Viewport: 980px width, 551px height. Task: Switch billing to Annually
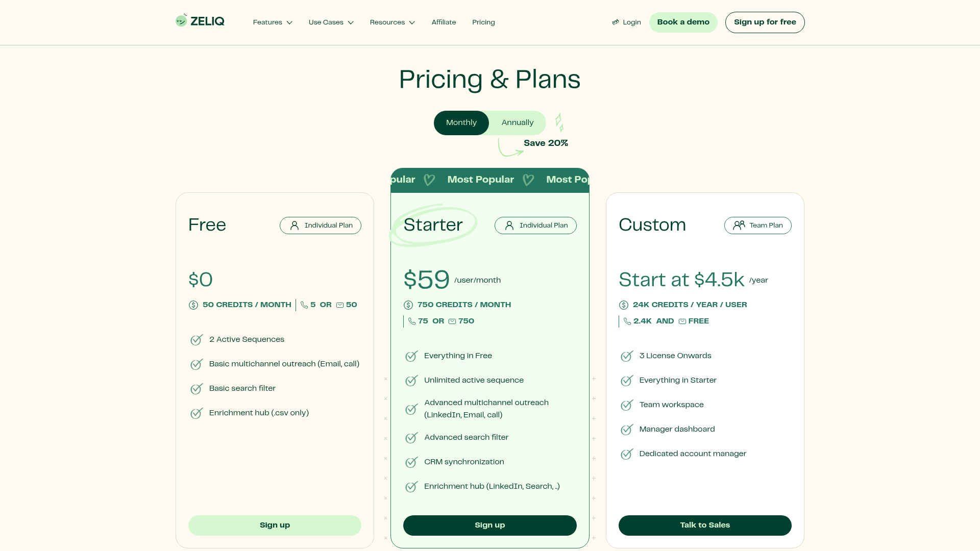coord(517,122)
